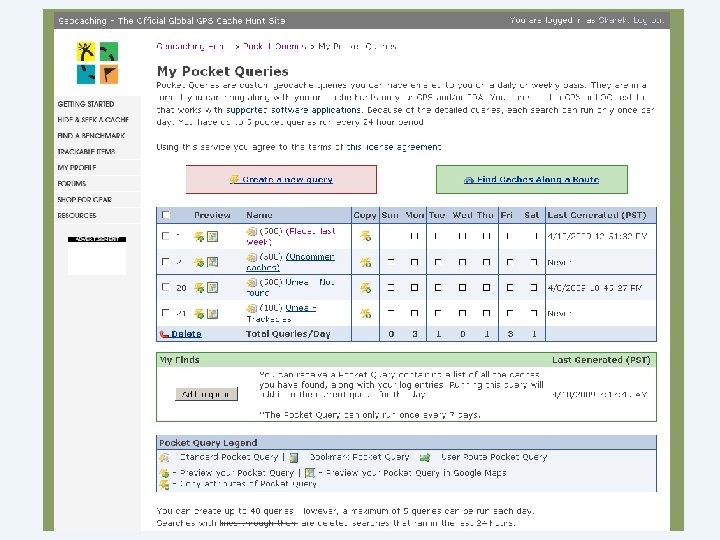This screenshot has width=720, height=540.
Task: Select the Uncommon caches row checkbox
Action: pos(166,262)
